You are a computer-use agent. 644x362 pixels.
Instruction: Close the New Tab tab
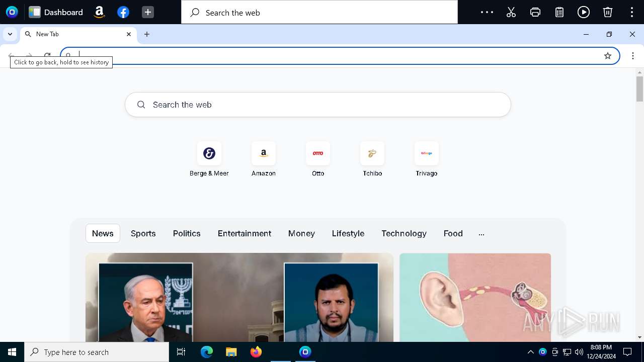click(129, 34)
